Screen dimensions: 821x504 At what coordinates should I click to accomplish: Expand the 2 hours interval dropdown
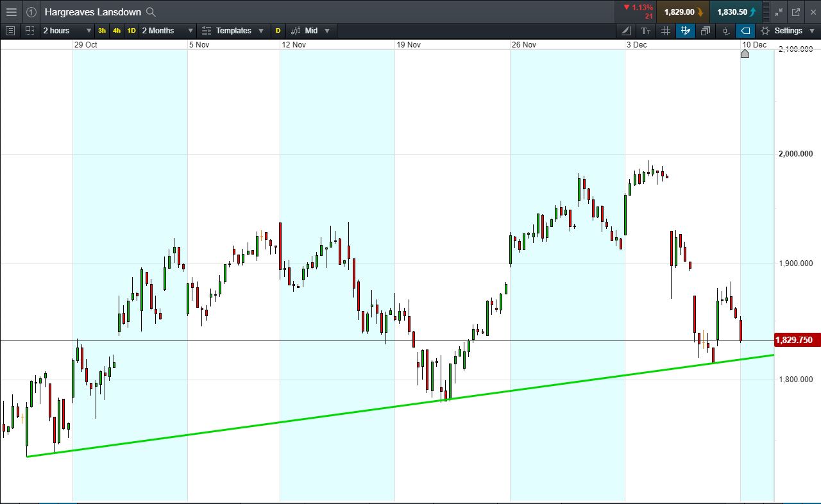pyautogui.click(x=67, y=31)
